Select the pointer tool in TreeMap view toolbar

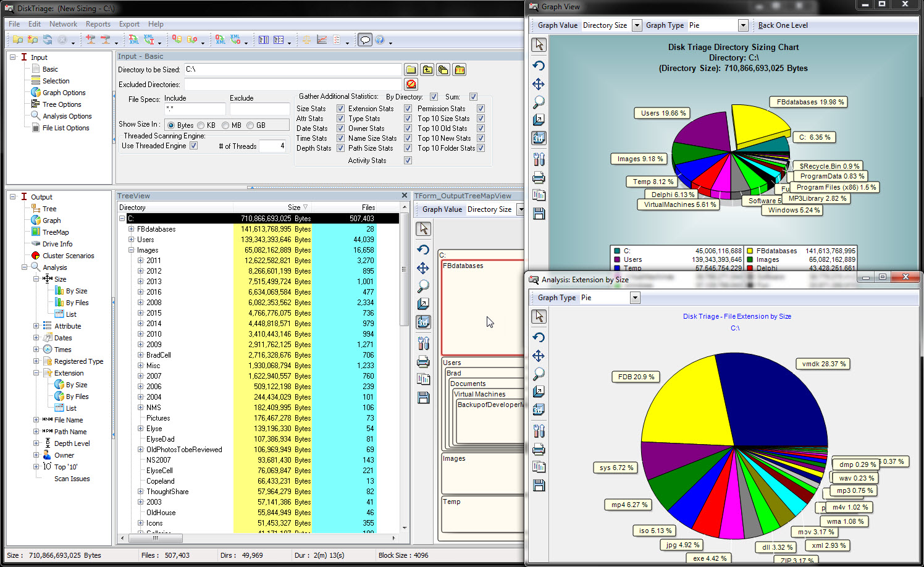click(423, 229)
